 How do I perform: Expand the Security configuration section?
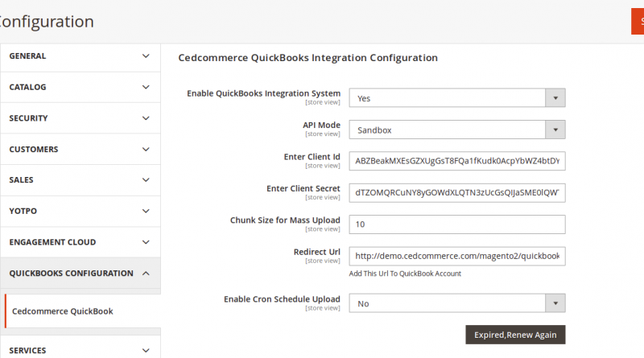80,118
